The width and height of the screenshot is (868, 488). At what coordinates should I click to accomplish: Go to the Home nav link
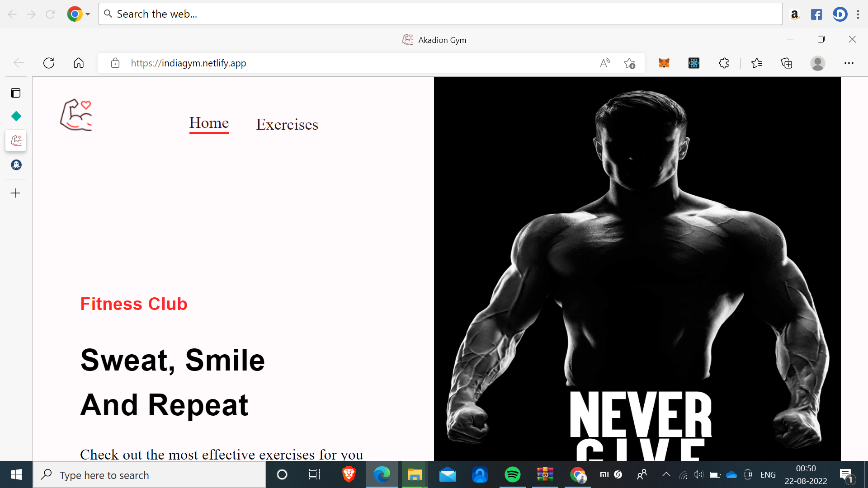pos(209,123)
